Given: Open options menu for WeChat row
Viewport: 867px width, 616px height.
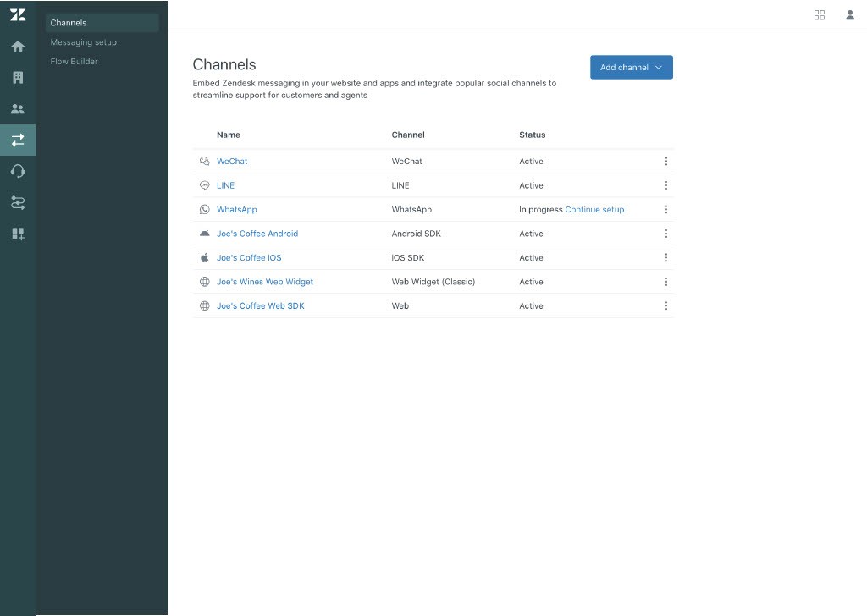Looking at the screenshot, I should tap(665, 162).
